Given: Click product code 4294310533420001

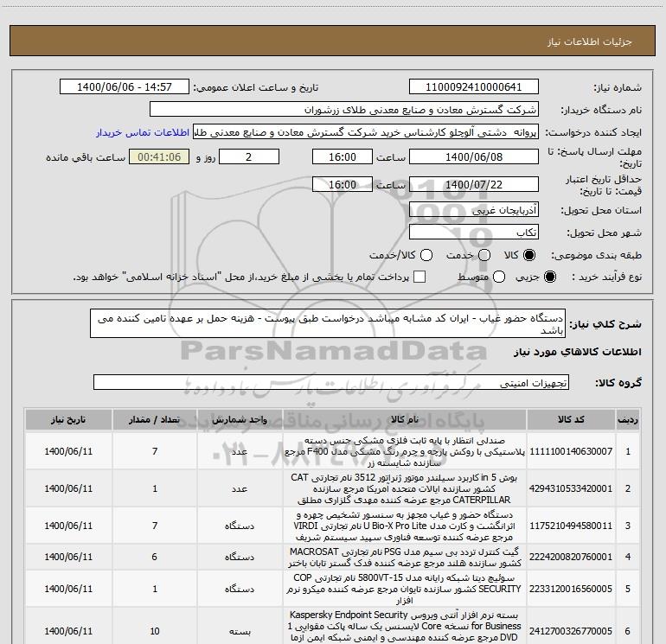Looking at the screenshot, I should 571,488.
